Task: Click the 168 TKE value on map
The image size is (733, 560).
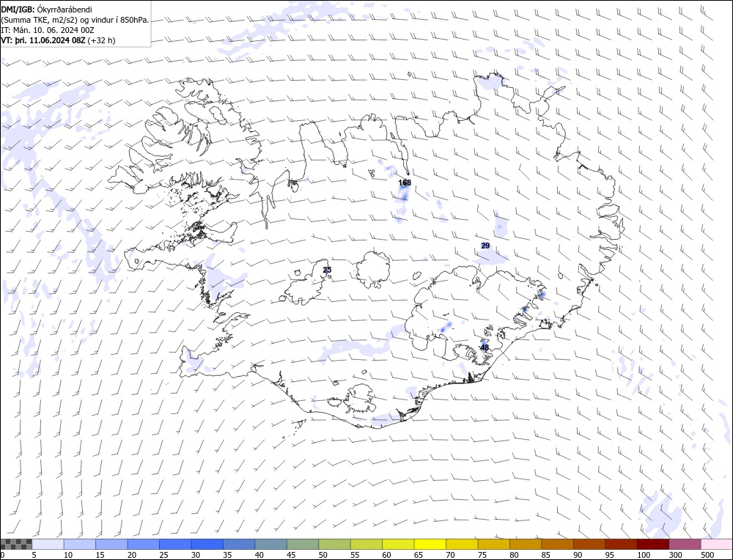Action: pos(405,183)
